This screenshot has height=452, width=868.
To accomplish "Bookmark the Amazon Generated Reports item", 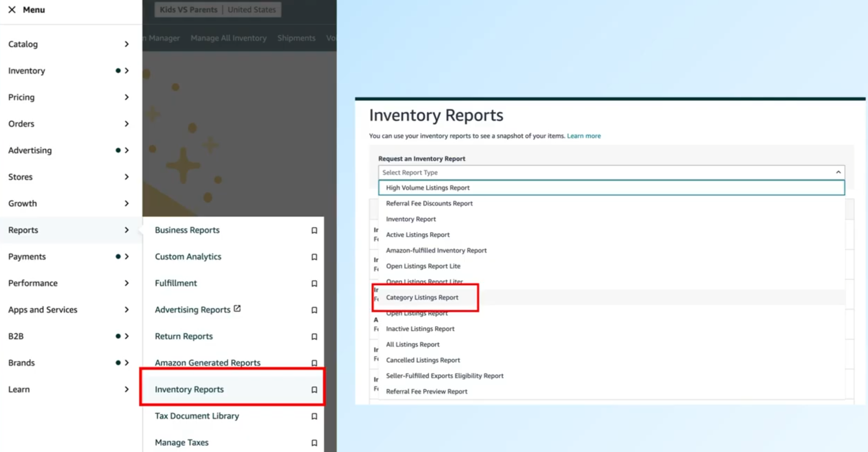I will coord(314,363).
